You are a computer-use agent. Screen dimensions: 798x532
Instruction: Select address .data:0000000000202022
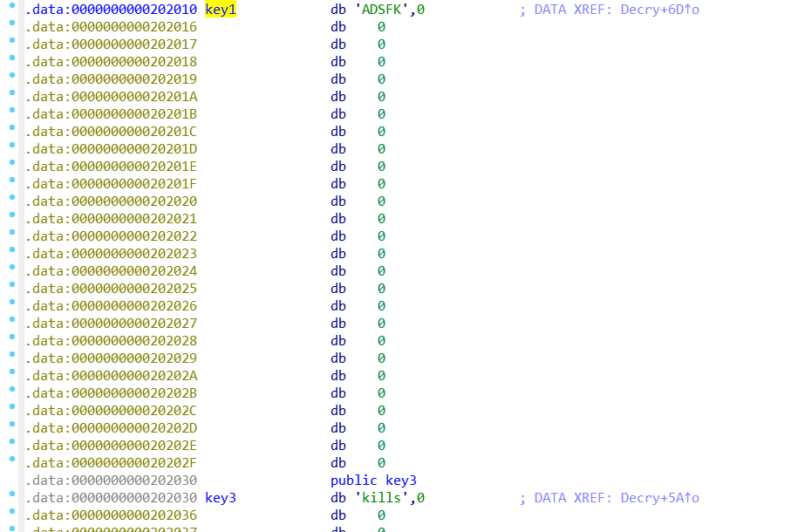tap(111, 236)
